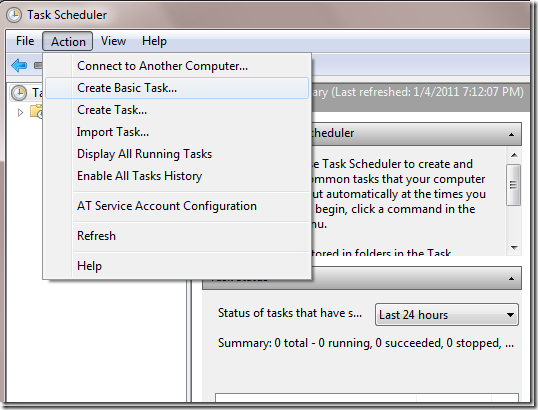
Task: Open the Help menu in menu bar
Action: click(154, 41)
